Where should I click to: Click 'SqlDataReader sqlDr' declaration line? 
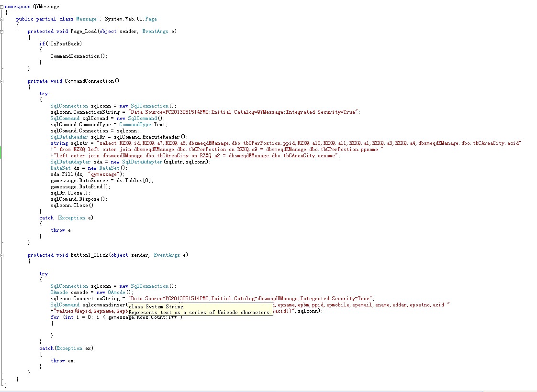119,137
